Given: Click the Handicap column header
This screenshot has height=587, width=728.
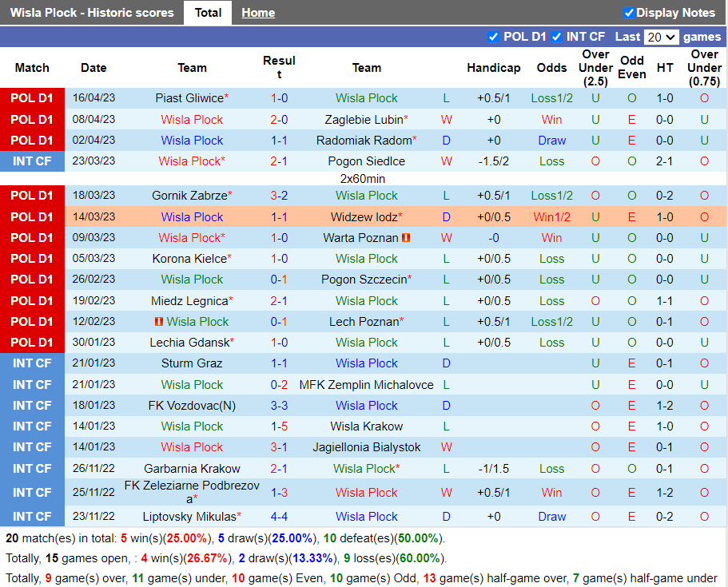Looking at the screenshot, I should click(x=493, y=68).
